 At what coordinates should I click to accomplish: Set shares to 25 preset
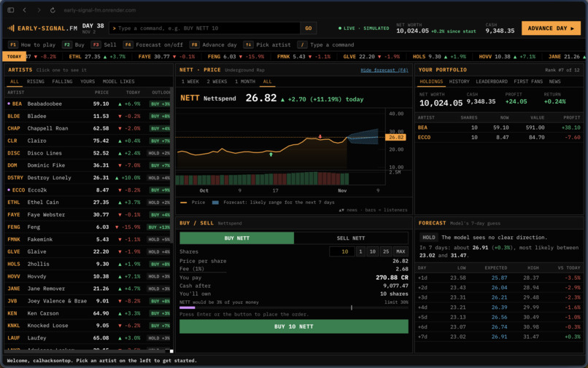386,251
